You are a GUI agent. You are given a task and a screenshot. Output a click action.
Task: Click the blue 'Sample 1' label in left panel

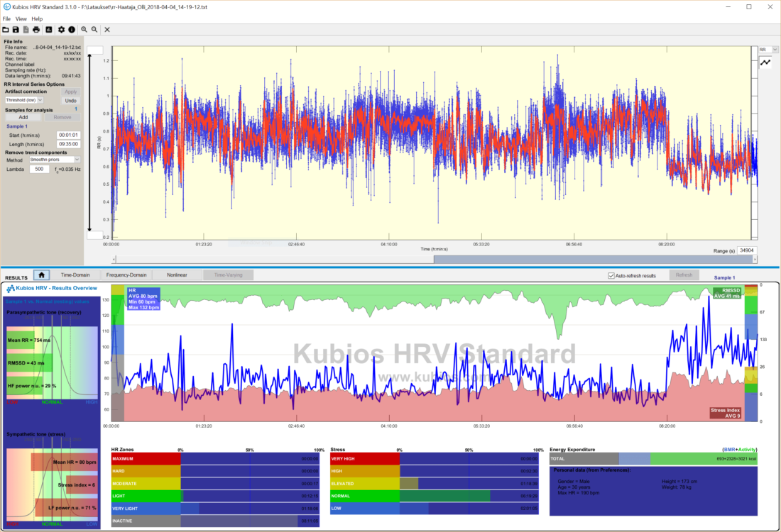17,126
